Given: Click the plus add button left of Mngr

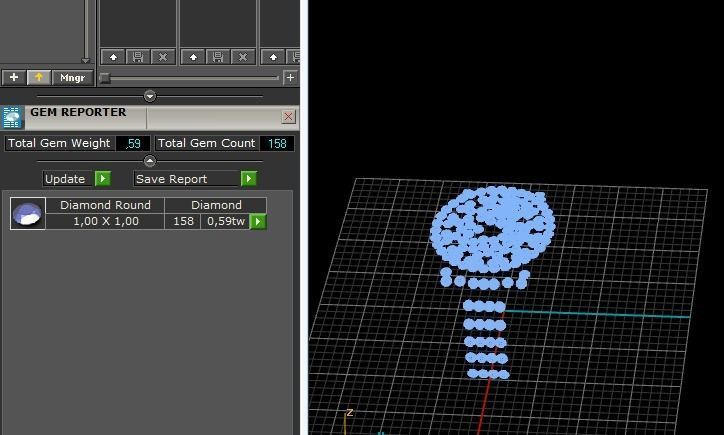Looking at the screenshot, I should click(14, 77).
